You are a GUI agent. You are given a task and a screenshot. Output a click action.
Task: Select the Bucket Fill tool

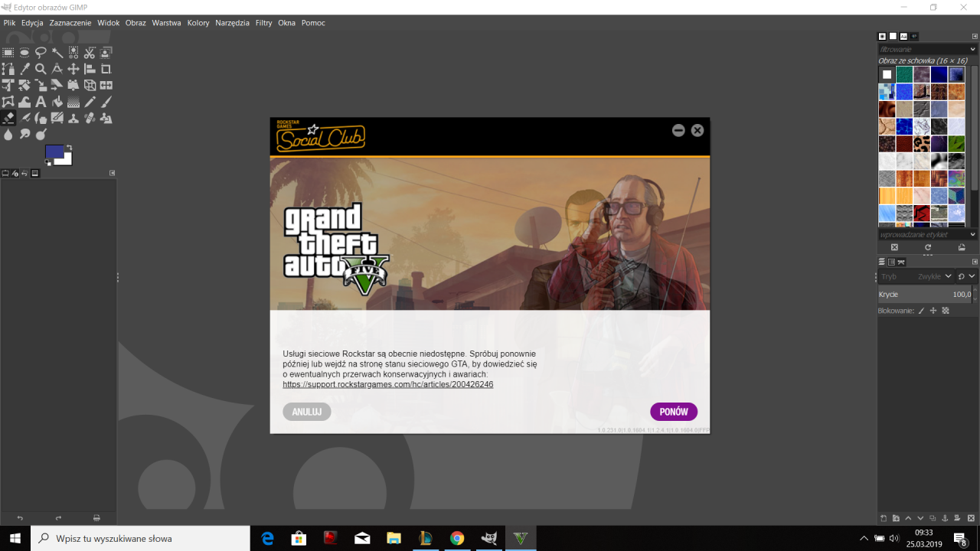[x=57, y=101]
